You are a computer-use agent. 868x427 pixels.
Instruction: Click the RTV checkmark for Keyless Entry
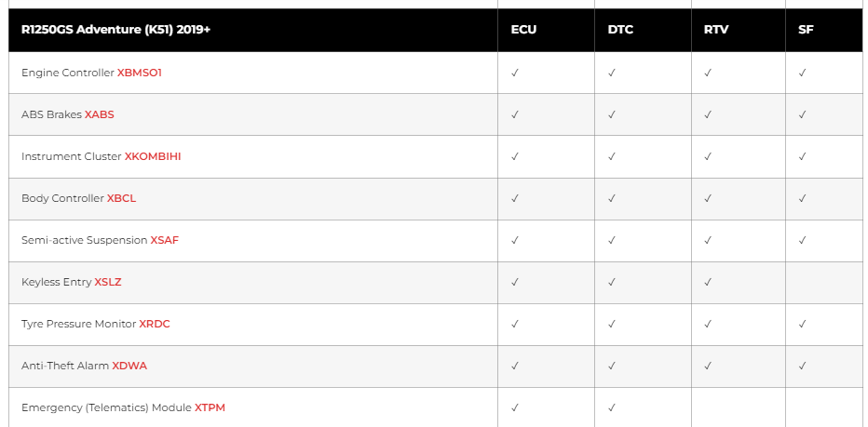pos(708,282)
